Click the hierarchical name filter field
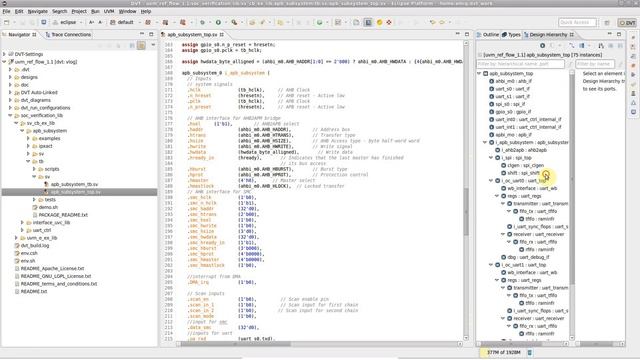 pos(520,64)
